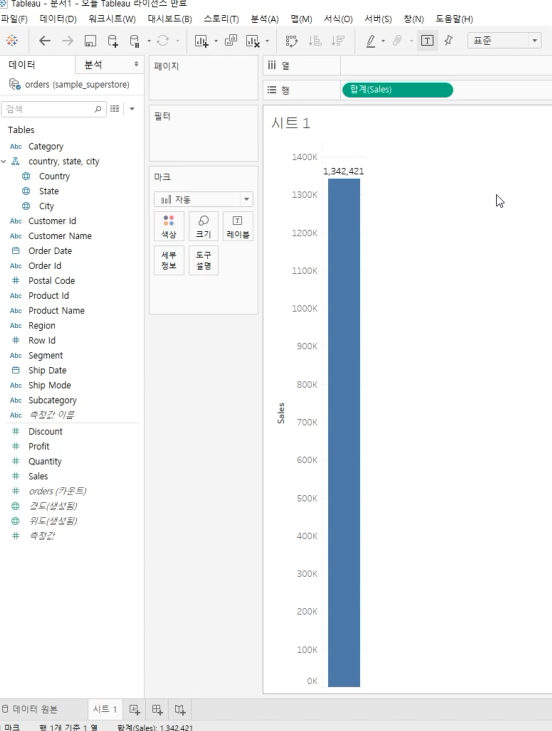The height and width of the screenshot is (731, 552).
Task: Click the 색상 color mark card
Action: point(169,226)
